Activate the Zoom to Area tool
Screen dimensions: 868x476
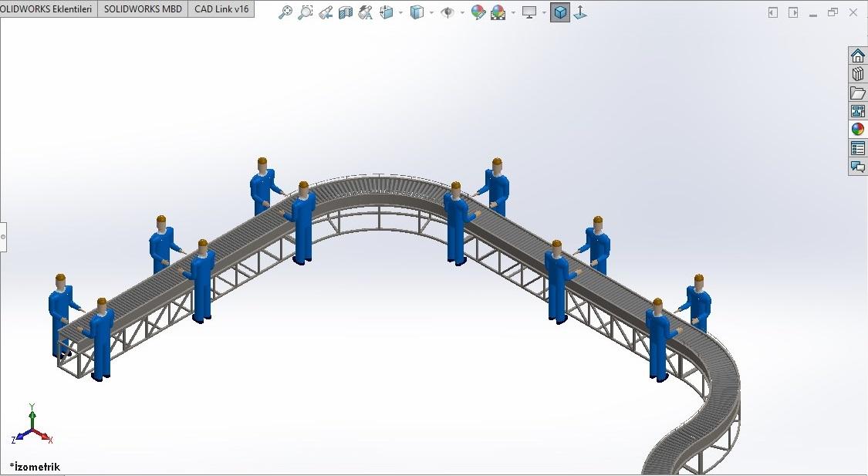point(305,12)
